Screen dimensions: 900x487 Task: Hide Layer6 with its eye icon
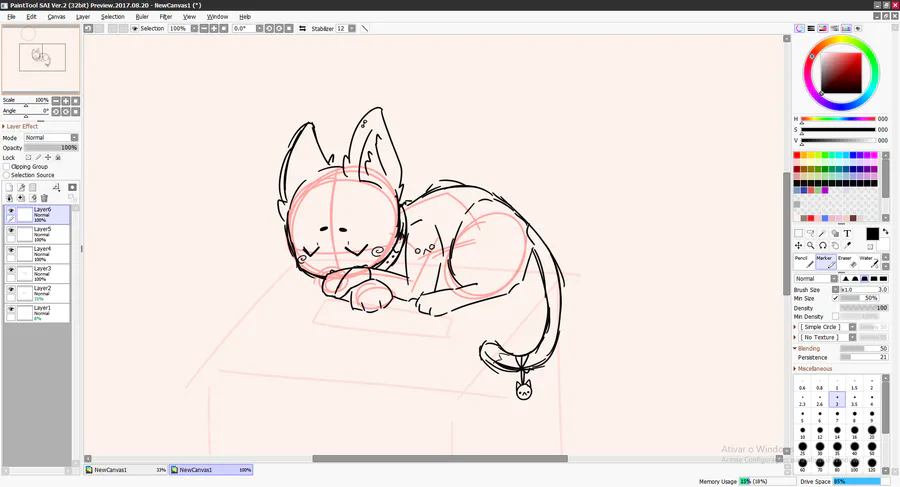point(10,211)
